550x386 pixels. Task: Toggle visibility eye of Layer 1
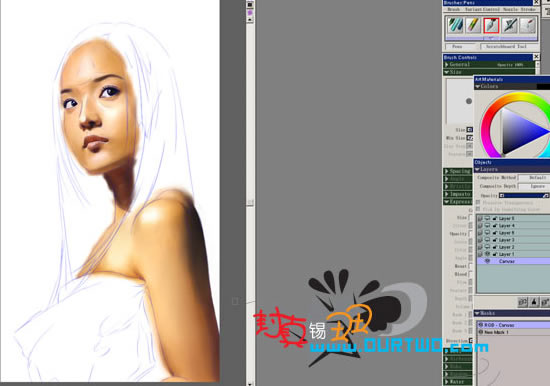(x=487, y=254)
